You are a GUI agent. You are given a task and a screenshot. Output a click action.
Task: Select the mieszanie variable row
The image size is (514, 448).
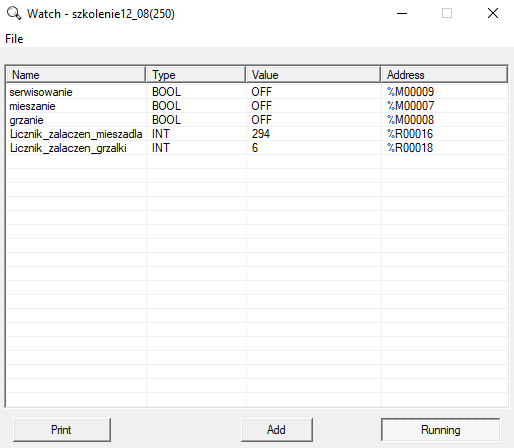coord(257,106)
